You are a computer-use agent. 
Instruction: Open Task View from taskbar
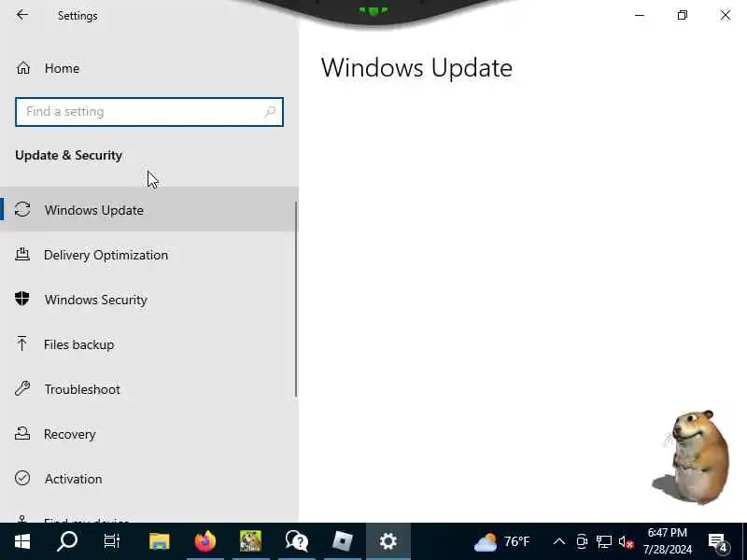(x=112, y=541)
